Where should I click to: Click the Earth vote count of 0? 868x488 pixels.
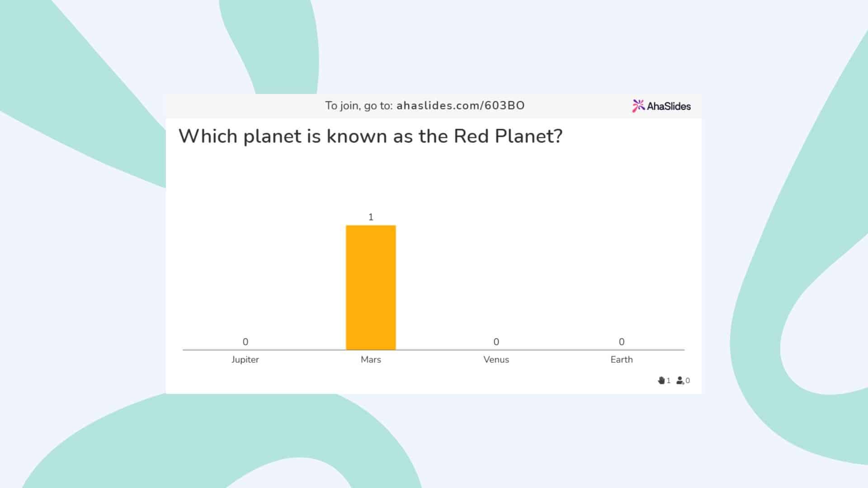622,342
